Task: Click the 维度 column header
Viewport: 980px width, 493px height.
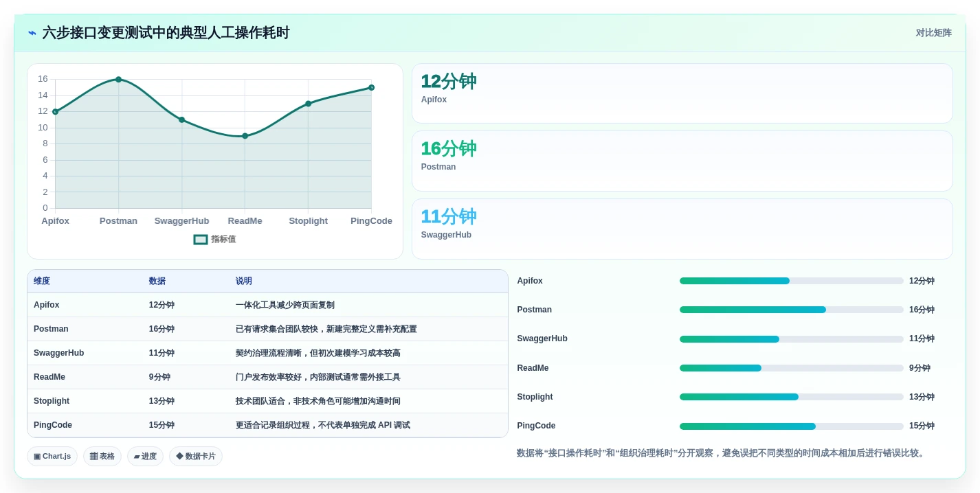Action: coord(42,282)
